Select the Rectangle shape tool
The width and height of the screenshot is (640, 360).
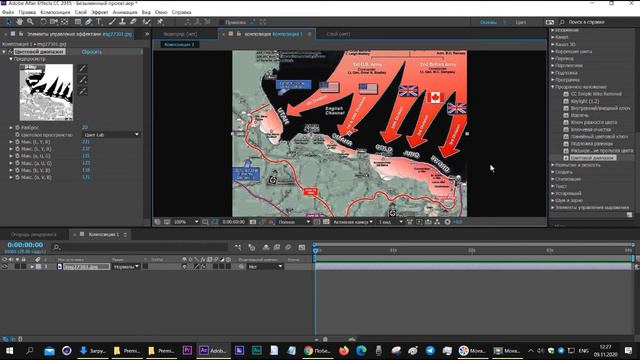[x=78, y=22]
